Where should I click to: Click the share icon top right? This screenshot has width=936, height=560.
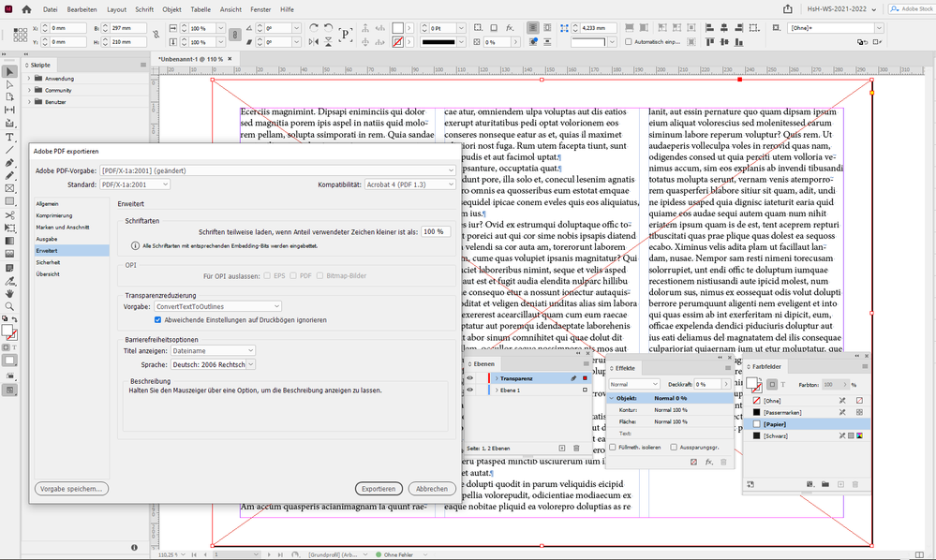[x=788, y=9]
